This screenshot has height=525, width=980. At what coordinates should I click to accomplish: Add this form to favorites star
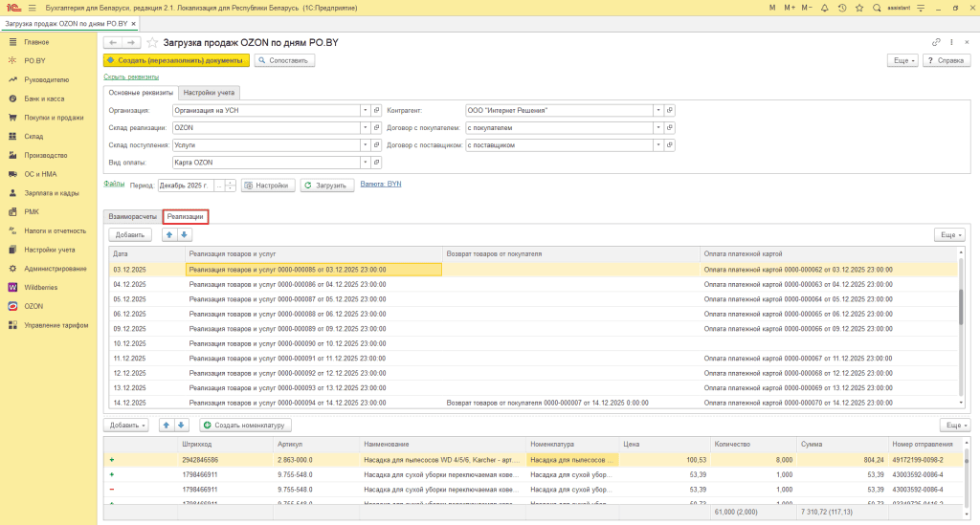[152, 42]
